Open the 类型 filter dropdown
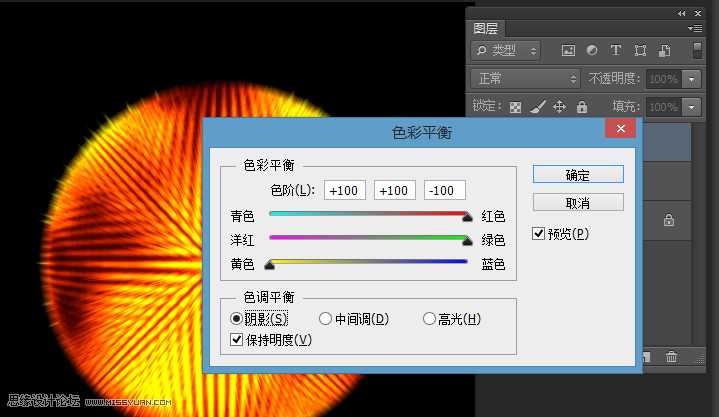Image resolution: width=719 pixels, height=417 pixels. [x=506, y=50]
